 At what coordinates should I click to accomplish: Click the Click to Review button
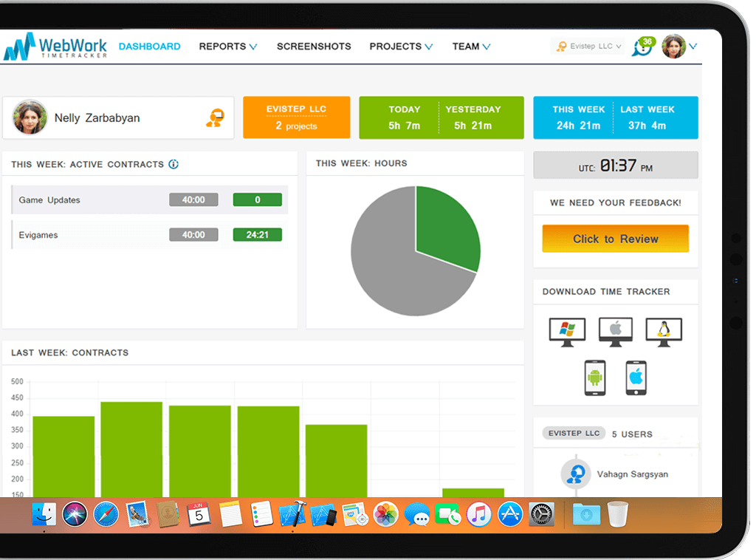pyautogui.click(x=615, y=239)
